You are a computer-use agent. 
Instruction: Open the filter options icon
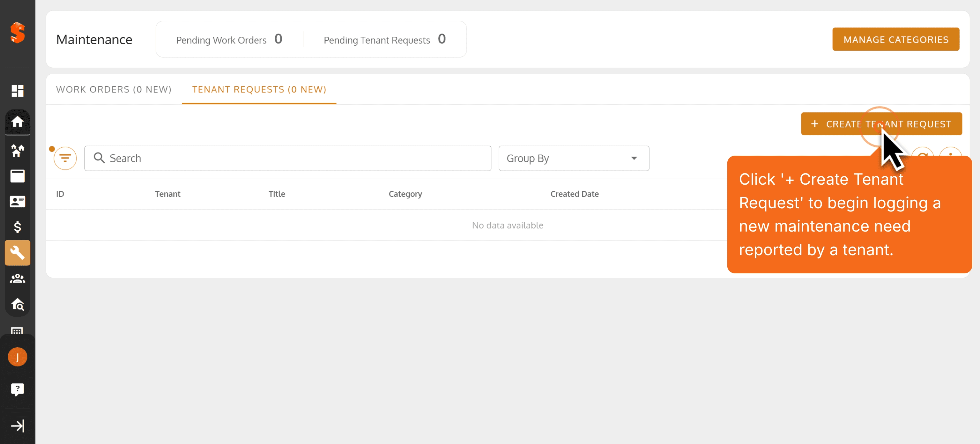point(65,158)
